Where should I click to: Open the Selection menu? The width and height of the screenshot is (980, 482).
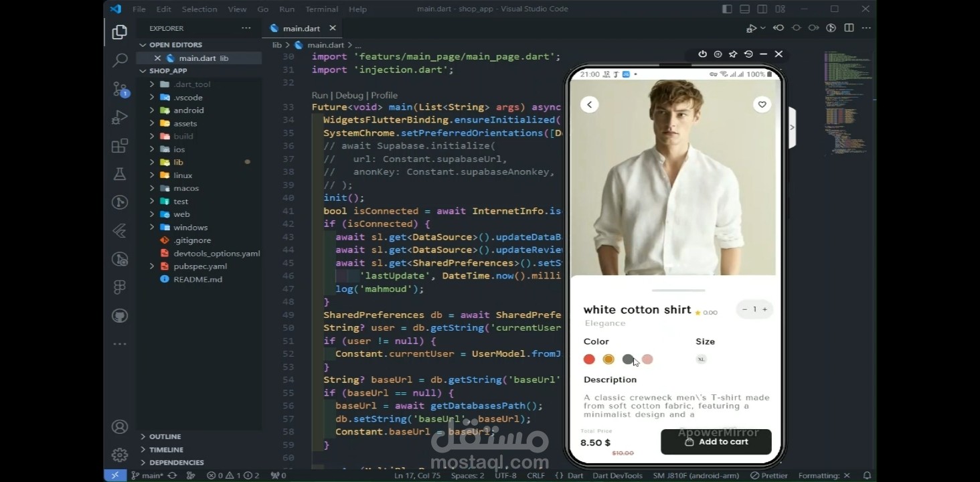pyautogui.click(x=199, y=9)
